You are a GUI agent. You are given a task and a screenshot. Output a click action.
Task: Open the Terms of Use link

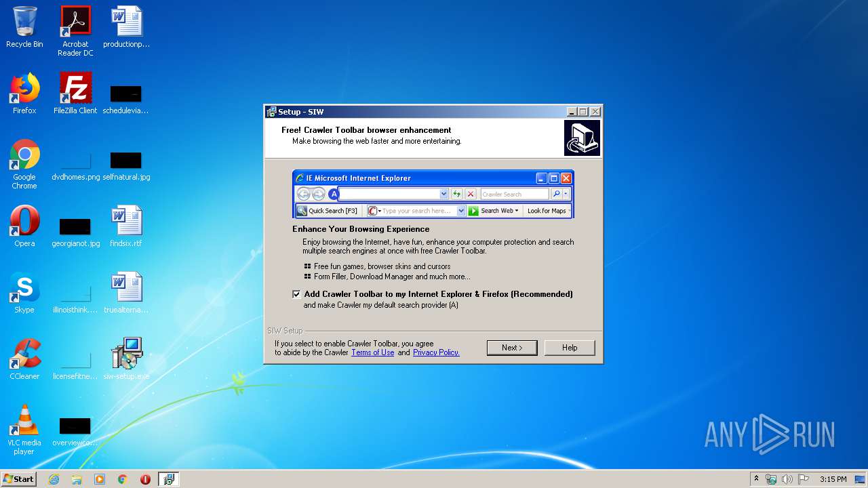[x=372, y=352]
